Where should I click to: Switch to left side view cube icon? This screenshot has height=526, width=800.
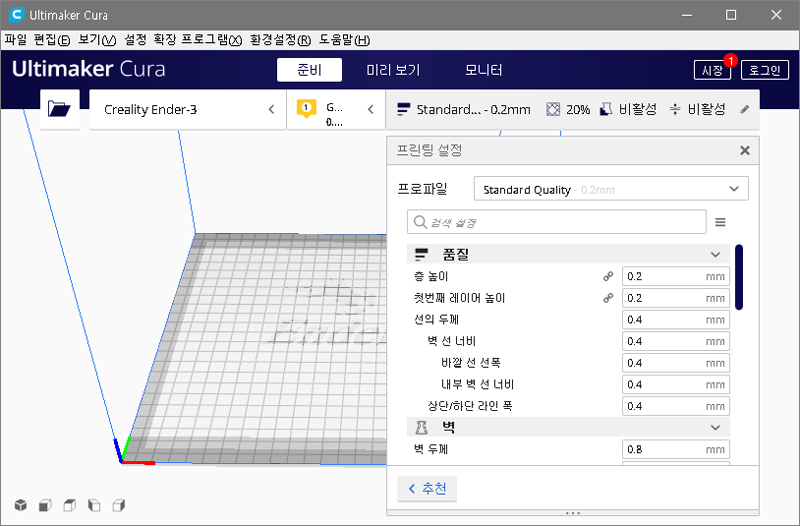click(94, 505)
